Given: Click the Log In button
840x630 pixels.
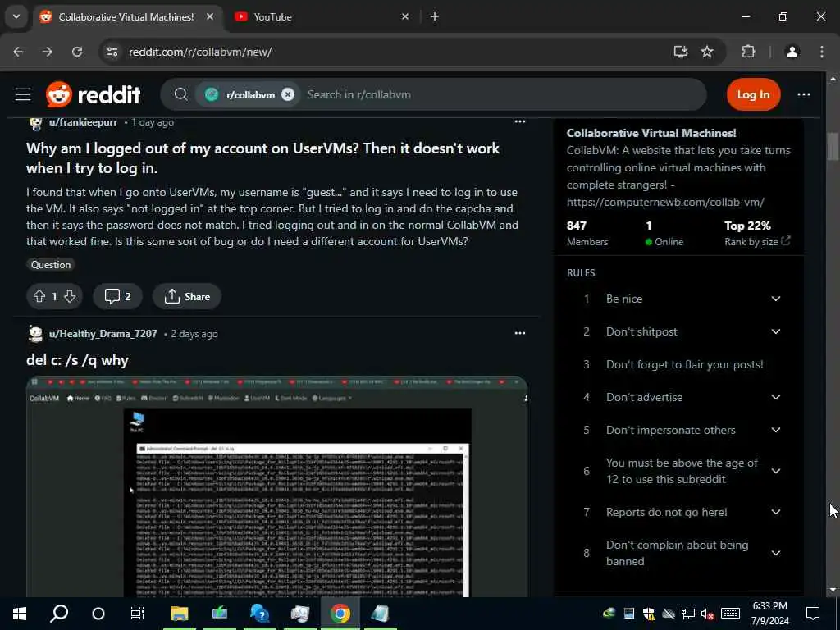Looking at the screenshot, I should click(753, 95).
